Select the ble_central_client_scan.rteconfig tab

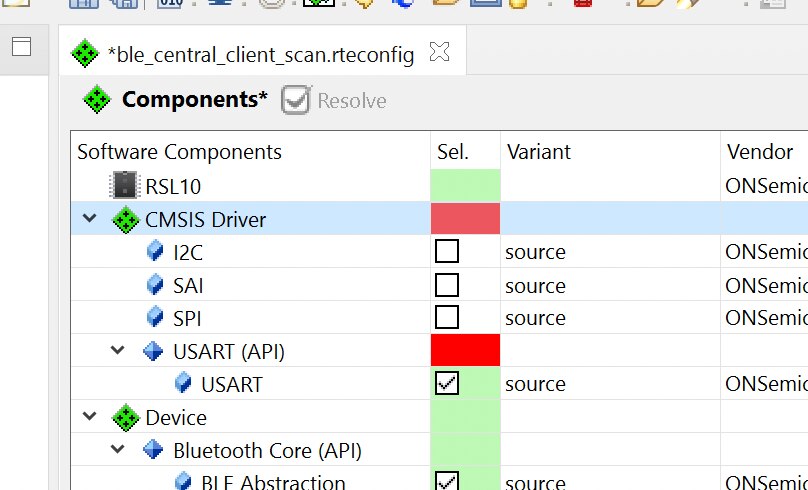coord(260,54)
